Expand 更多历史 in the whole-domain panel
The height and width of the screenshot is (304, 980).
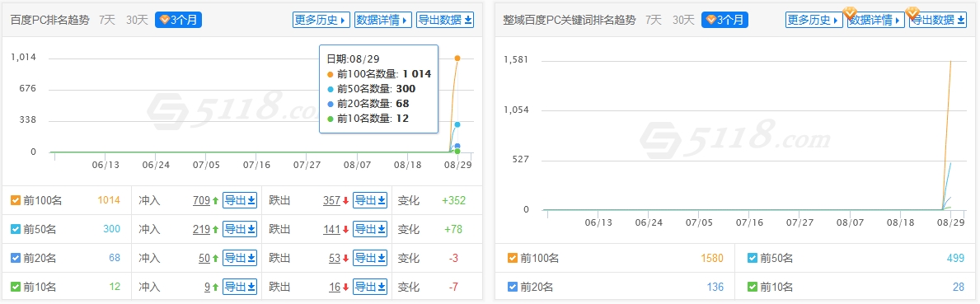click(x=814, y=20)
